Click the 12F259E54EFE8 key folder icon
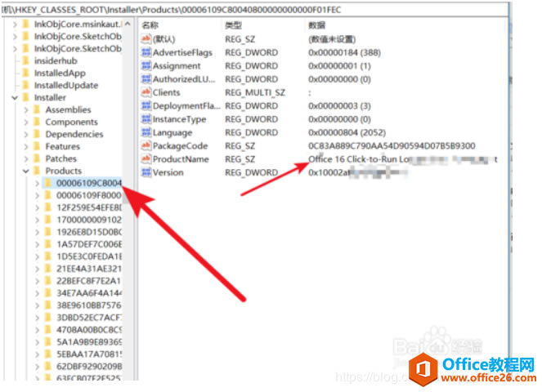This screenshot has height=392, width=542. coord(48,207)
